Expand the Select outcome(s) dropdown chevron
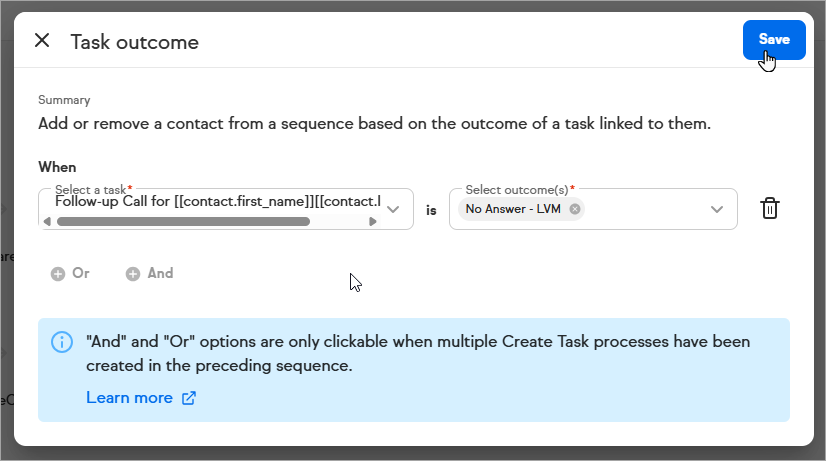This screenshot has width=826, height=461. click(717, 209)
